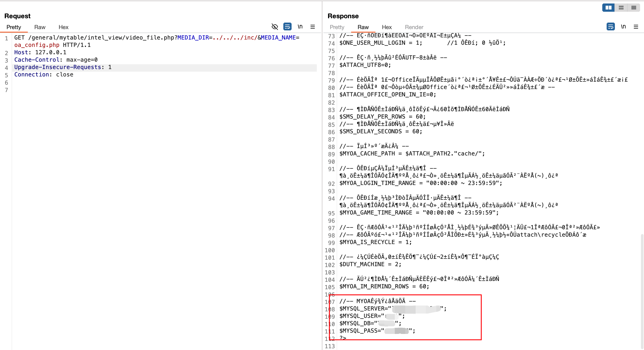Toggle hidden characters eye icon in Request
The image size is (644, 350).
click(x=275, y=26)
